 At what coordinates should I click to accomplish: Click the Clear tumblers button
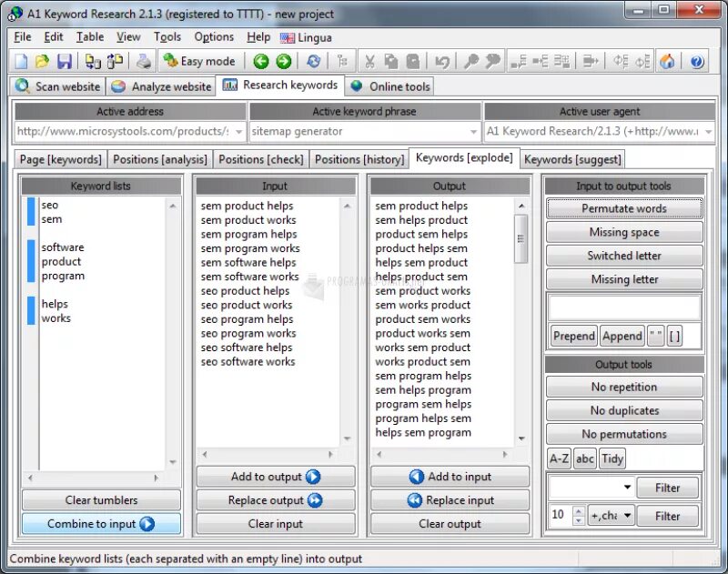click(x=101, y=499)
